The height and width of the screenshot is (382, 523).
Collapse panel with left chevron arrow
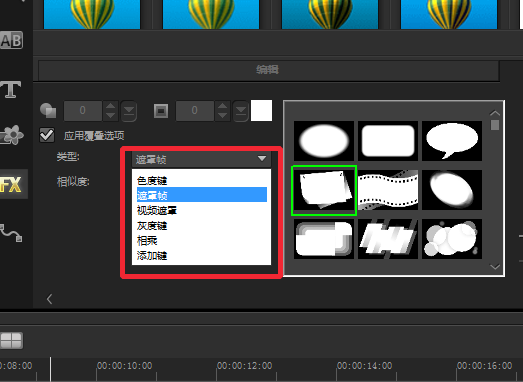(50, 299)
